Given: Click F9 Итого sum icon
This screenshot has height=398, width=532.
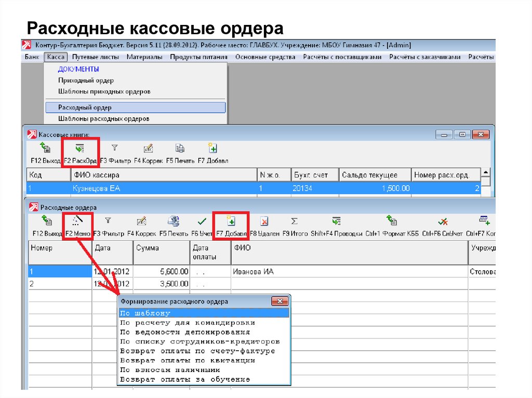Looking at the screenshot, I should (294, 222).
